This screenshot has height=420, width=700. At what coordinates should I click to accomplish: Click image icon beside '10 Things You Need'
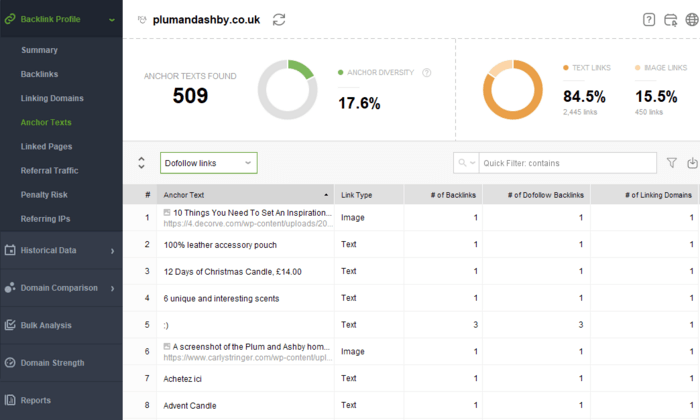coord(167,212)
